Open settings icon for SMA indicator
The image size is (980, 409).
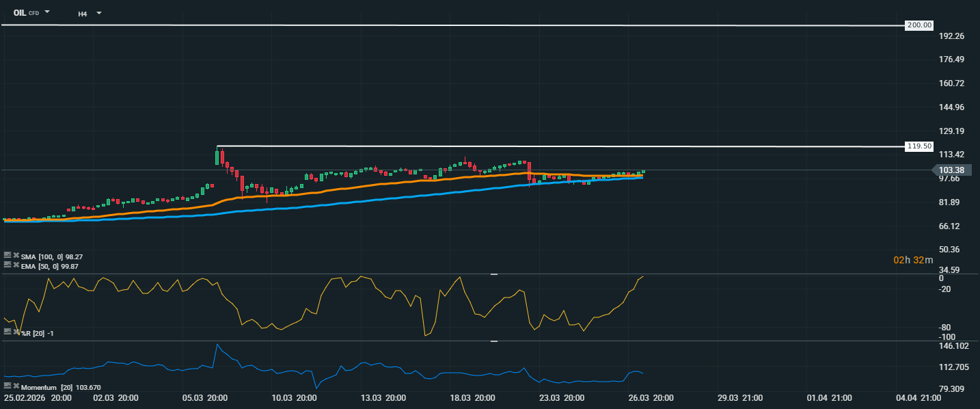[x=8, y=255]
